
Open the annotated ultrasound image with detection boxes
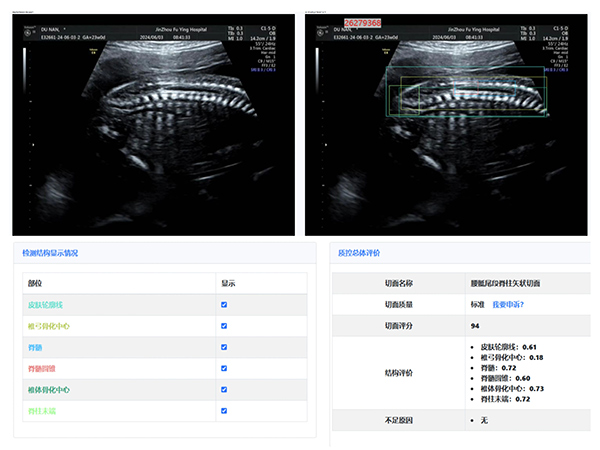(x=446, y=125)
